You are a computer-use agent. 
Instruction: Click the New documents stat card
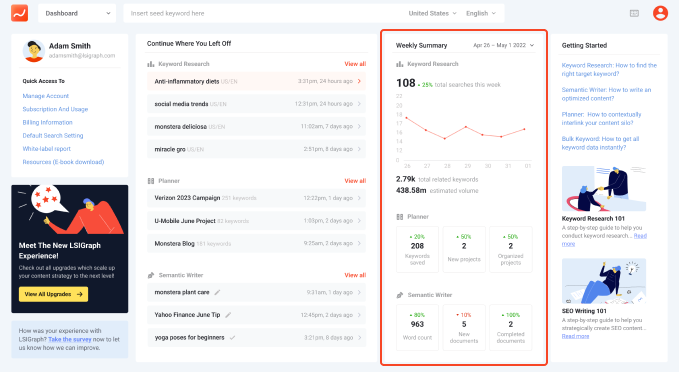coord(464,327)
